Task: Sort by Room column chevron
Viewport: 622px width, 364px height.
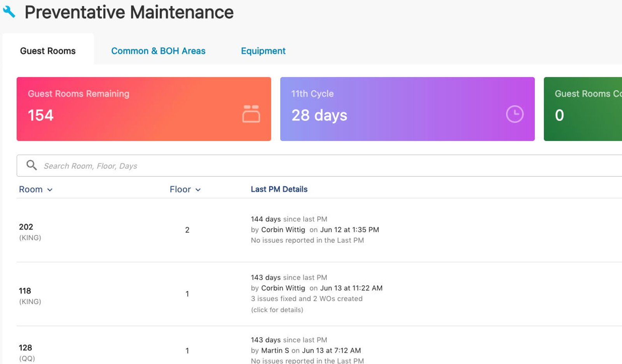Action: click(50, 190)
